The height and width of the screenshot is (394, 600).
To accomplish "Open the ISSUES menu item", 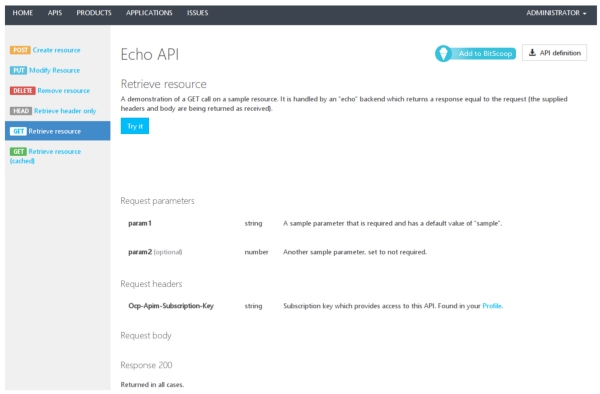I will point(197,13).
